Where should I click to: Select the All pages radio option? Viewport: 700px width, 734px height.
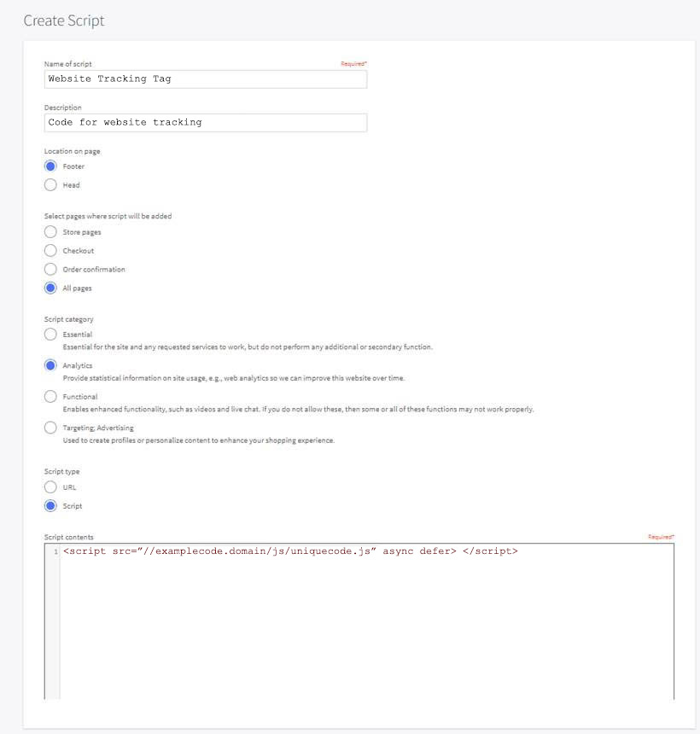(50, 288)
